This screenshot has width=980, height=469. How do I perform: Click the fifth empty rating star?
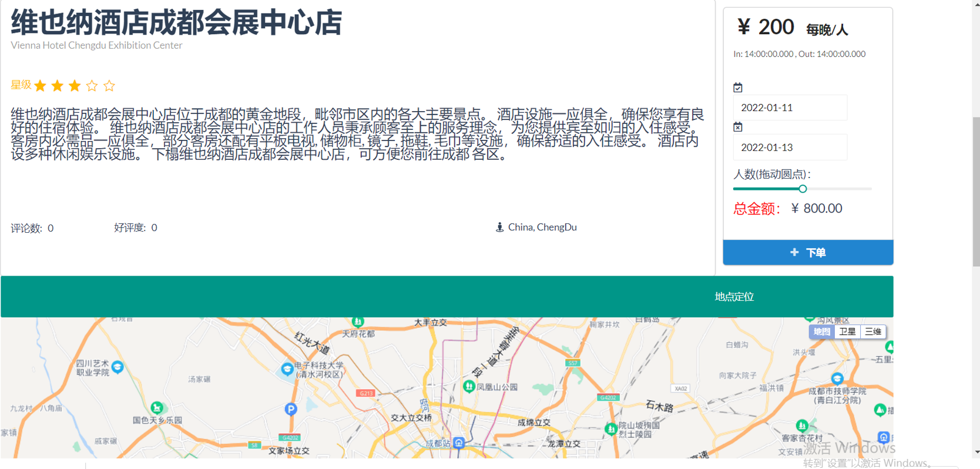pos(109,86)
